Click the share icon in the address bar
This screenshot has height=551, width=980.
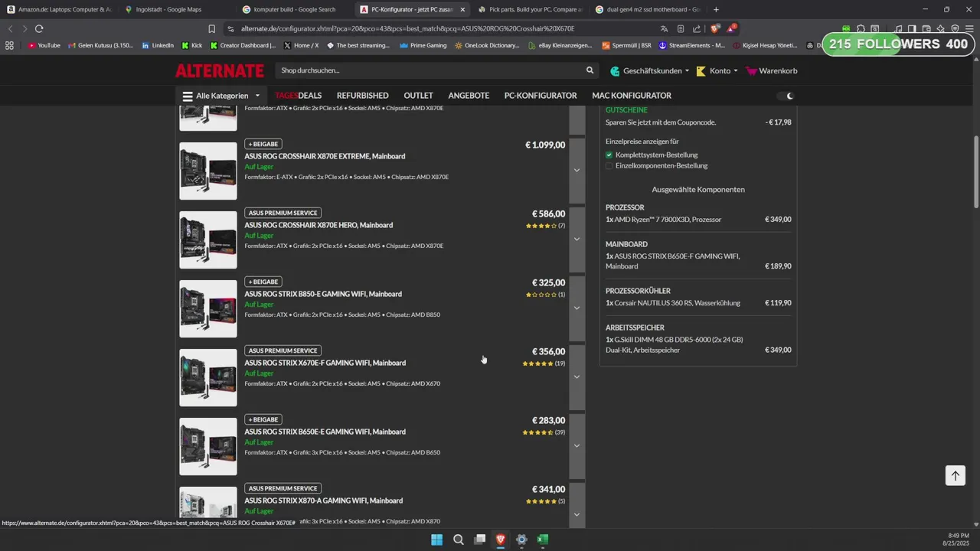(x=697, y=28)
